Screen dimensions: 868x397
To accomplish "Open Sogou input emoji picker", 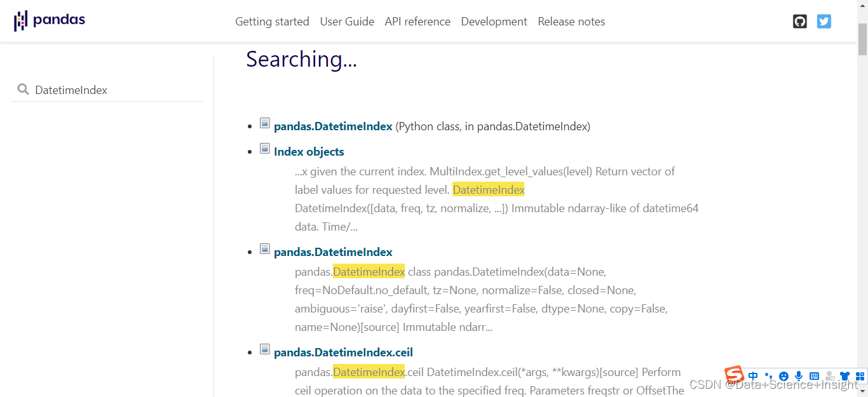I will pyautogui.click(x=783, y=376).
